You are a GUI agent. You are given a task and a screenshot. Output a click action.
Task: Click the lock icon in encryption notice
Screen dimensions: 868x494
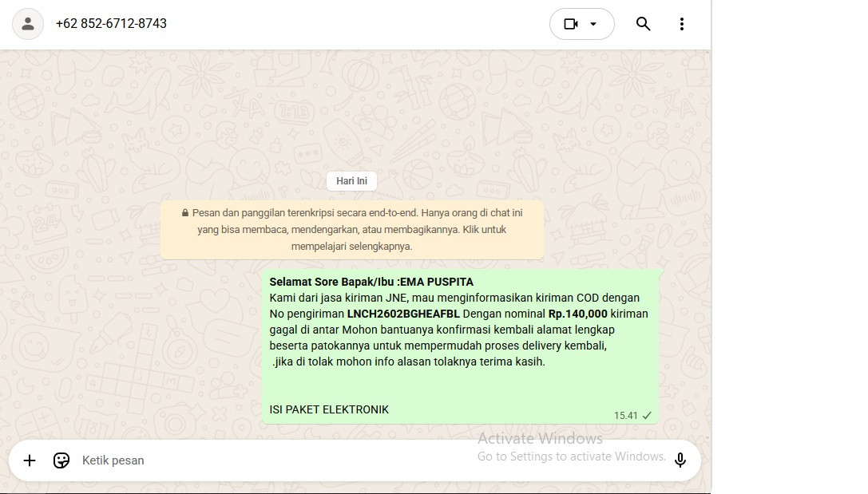click(x=185, y=212)
